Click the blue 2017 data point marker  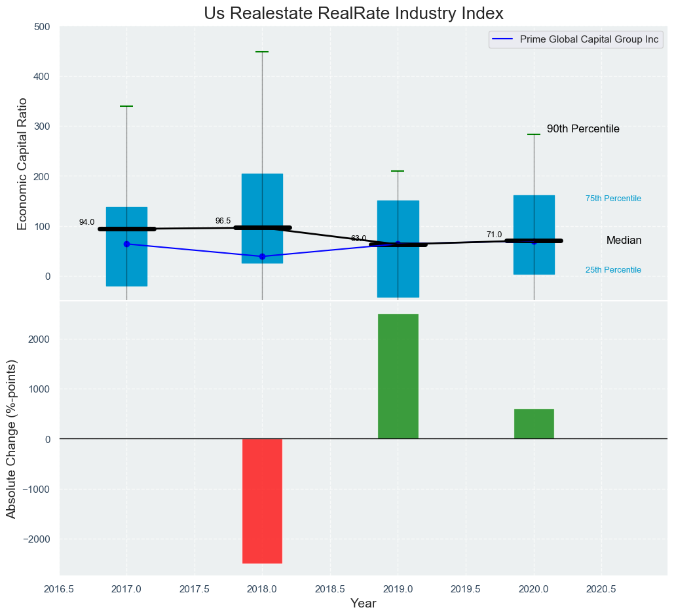tap(126, 244)
